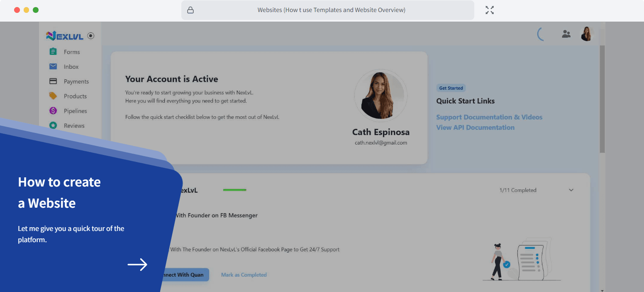This screenshot has width=644, height=292.
Task: Open Support Documentation & Videos link
Action: tap(489, 117)
